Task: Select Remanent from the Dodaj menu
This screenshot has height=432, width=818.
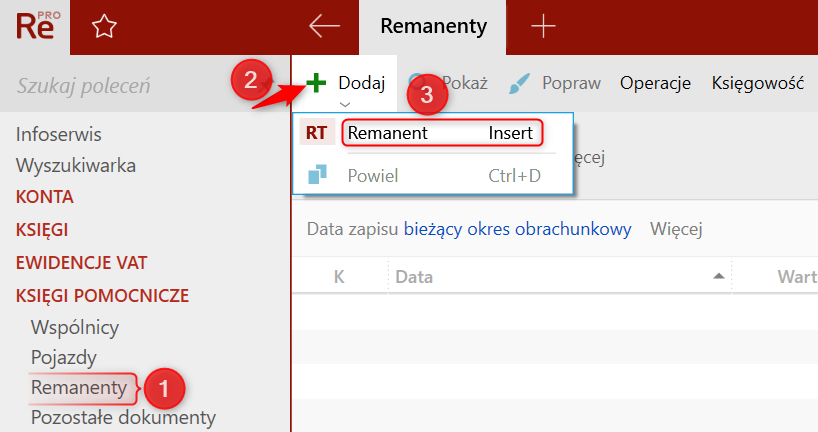Action: 440,133
